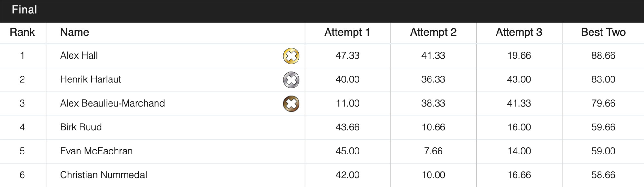Viewport: 644px width, 187px height.
Task: Click the Attempt 1 column header
Action: (347, 32)
